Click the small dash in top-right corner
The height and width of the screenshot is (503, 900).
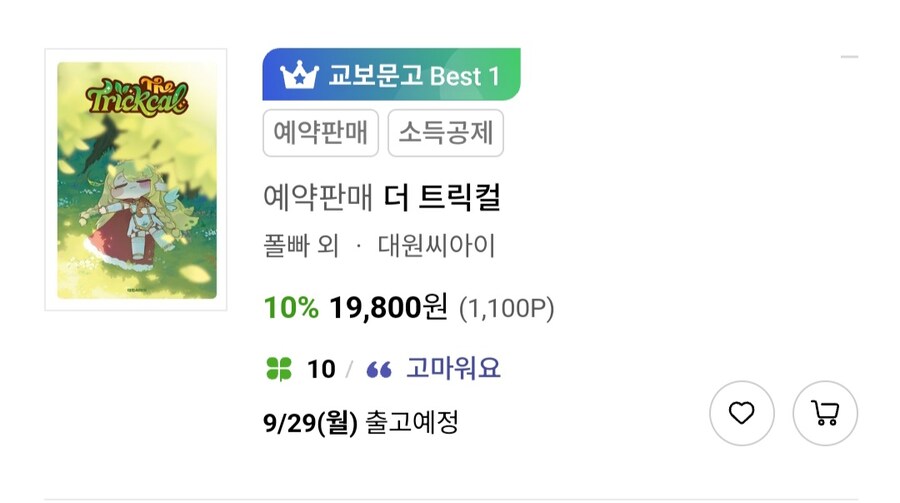tap(849, 57)
